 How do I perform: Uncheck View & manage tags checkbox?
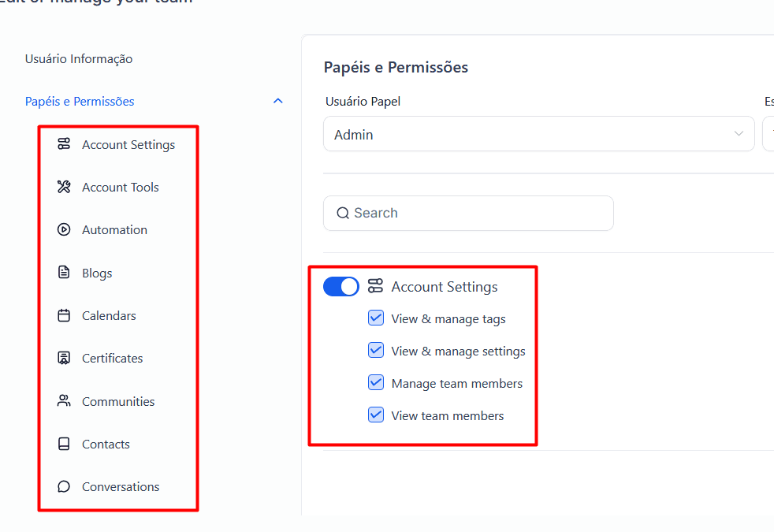tap(376, 318)
